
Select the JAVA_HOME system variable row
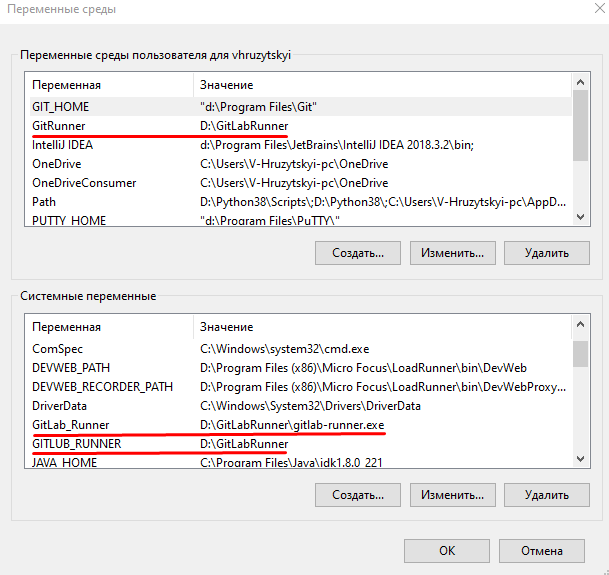tap(301, 462)
